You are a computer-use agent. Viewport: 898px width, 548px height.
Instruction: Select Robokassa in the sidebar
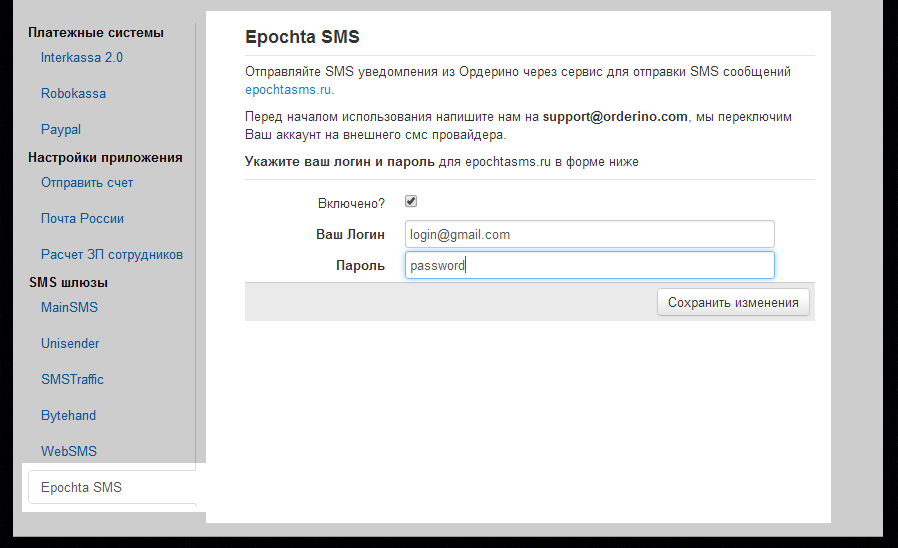73,93
